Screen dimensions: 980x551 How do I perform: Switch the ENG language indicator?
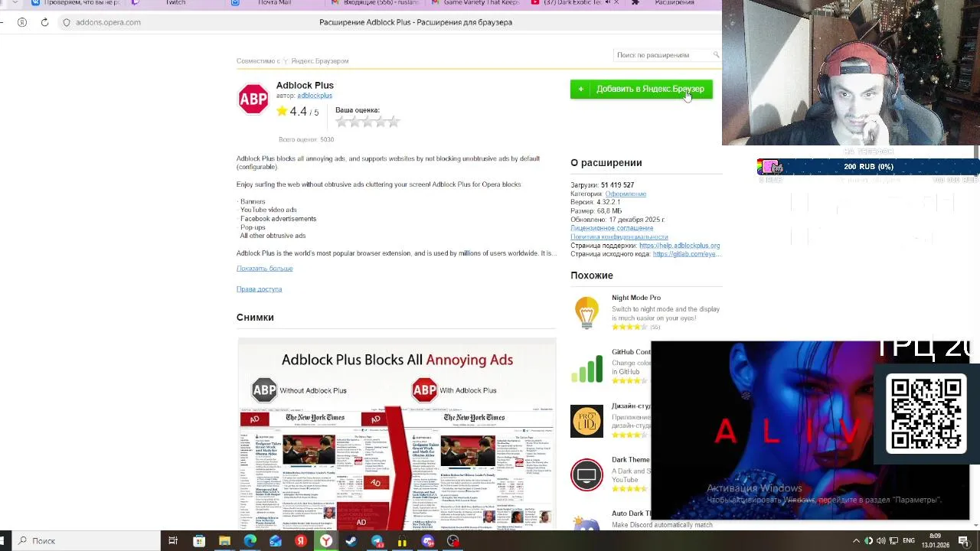908,541
